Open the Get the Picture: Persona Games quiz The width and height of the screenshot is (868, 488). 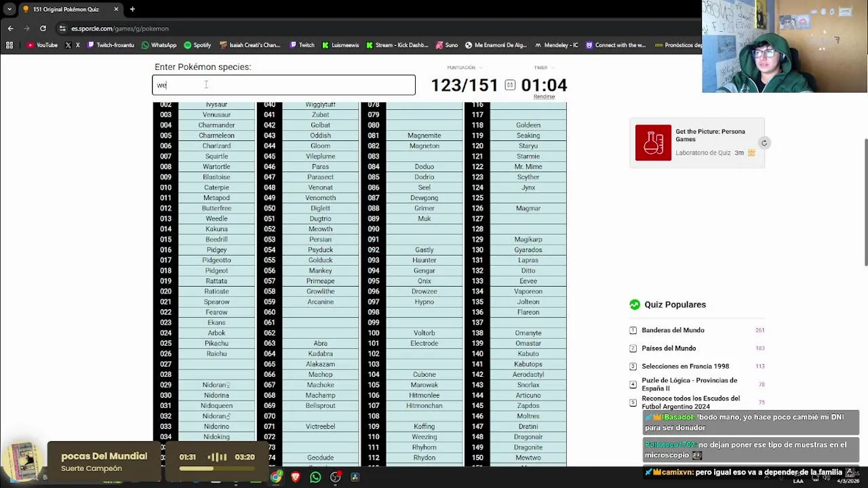point(710,135)
